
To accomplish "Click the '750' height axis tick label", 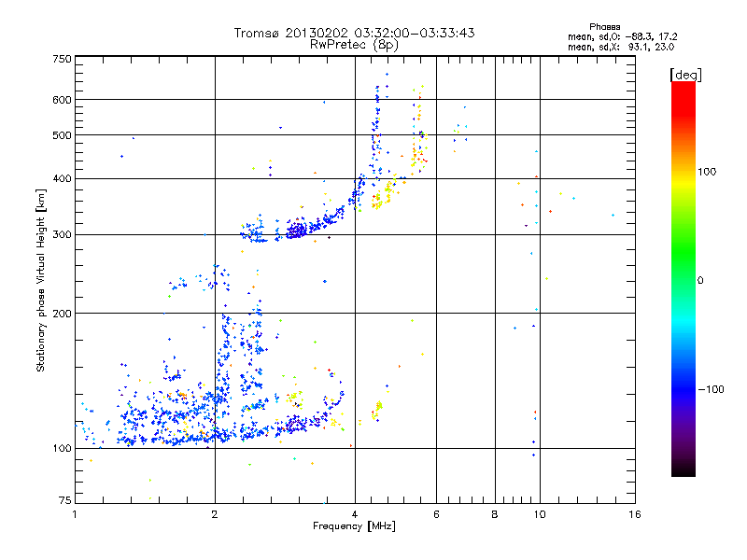I will (62, 59).
